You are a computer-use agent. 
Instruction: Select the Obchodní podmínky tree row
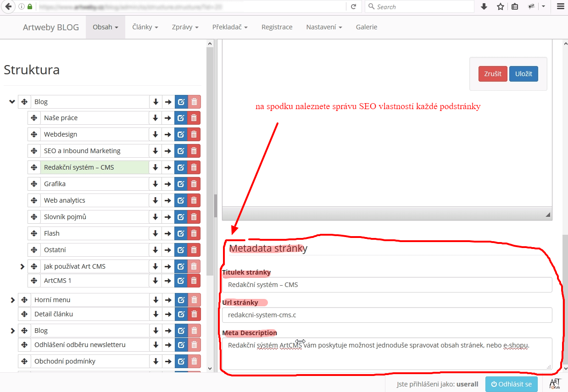click(x=90, y=361)
